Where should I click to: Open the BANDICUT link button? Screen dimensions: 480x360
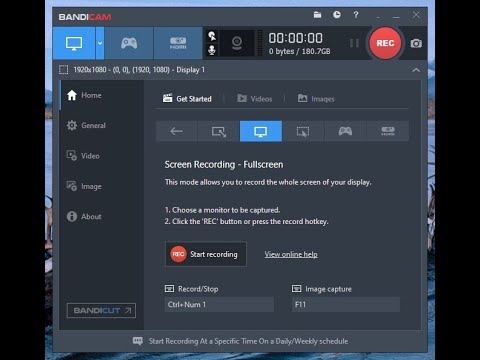tap(101, 310)
